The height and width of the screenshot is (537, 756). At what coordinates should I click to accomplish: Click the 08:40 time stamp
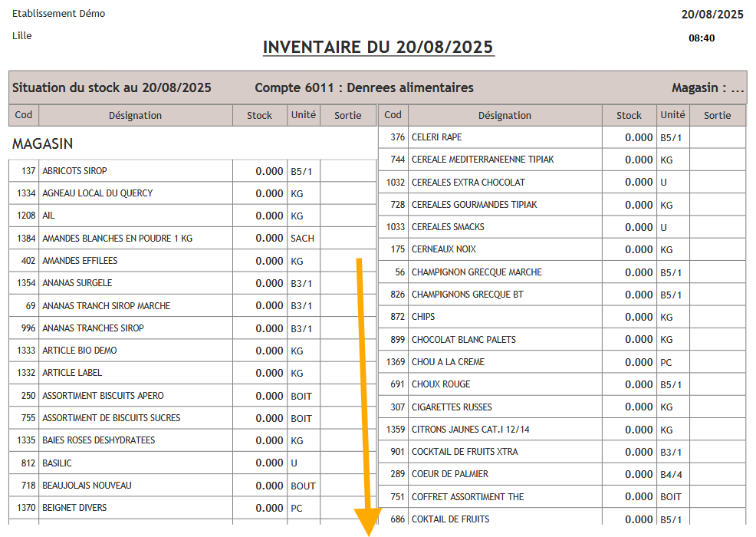point(702,38)
